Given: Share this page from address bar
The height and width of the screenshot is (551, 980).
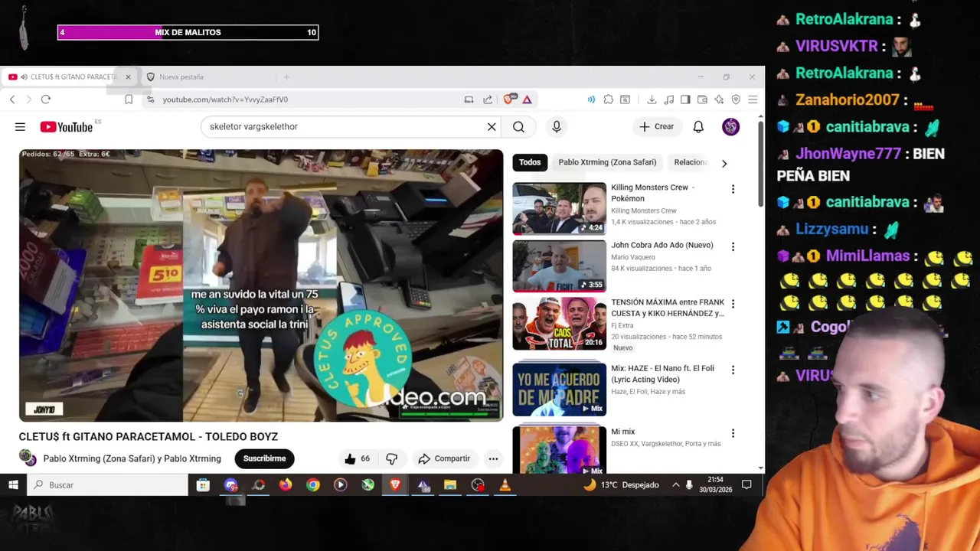Looking at the screenshot, I should pyautogui.click(x=488, y=99).
